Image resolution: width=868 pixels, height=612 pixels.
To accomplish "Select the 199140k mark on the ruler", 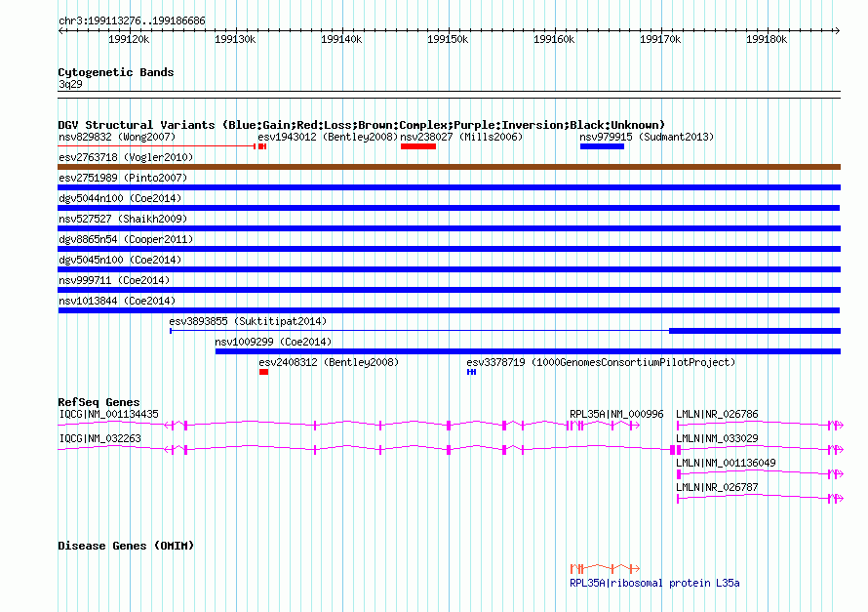I will click(341, 39).
